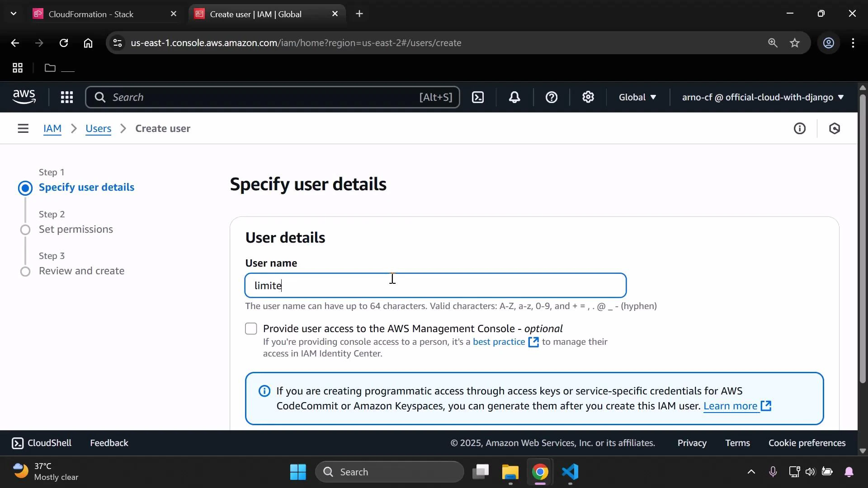Image resolution: width=868 pixels, height=488 pixels.
Task: Open the notifications bell icon
Action: tap(514, 97)
